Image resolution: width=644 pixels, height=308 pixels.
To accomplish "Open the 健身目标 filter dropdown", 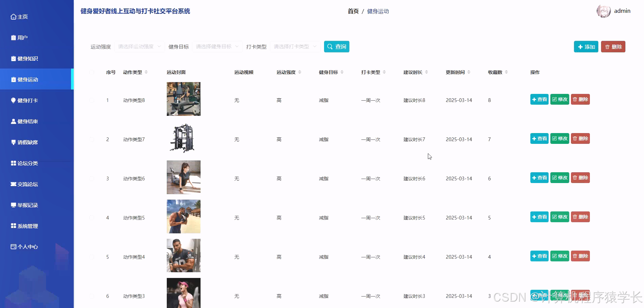I will [x=217, y=47].
